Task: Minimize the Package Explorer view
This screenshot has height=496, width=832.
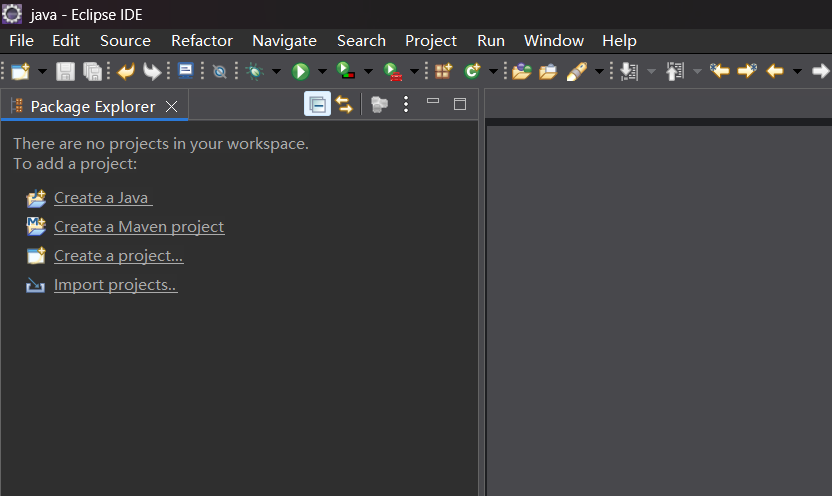Action: [x=433, y=101]
